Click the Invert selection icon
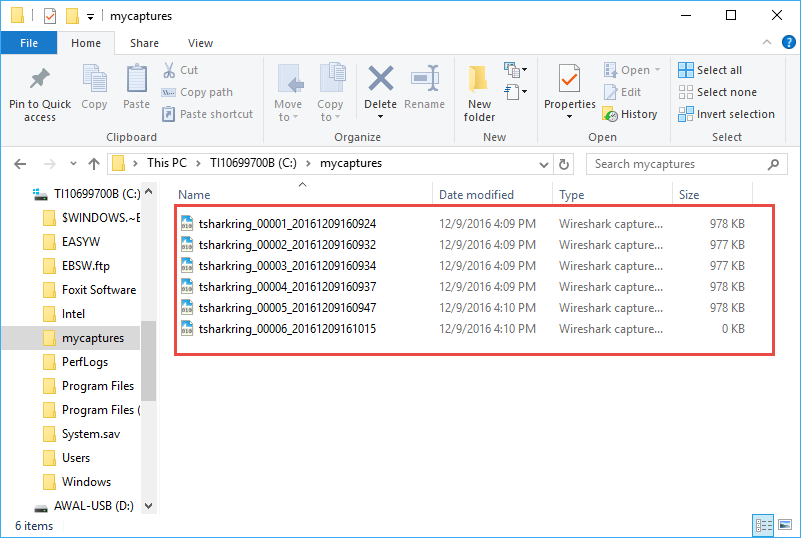801x538 pixels. pyautogui.click(x=686, y=114)
